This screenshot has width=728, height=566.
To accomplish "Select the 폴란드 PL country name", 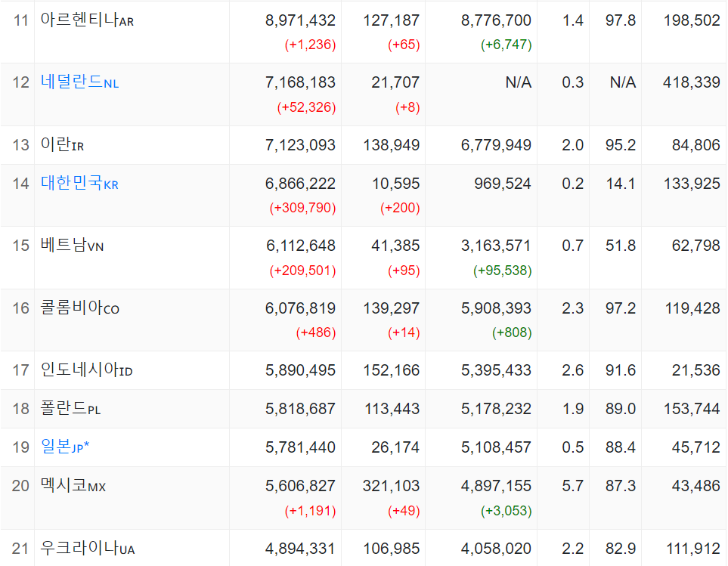I will 70,409.
